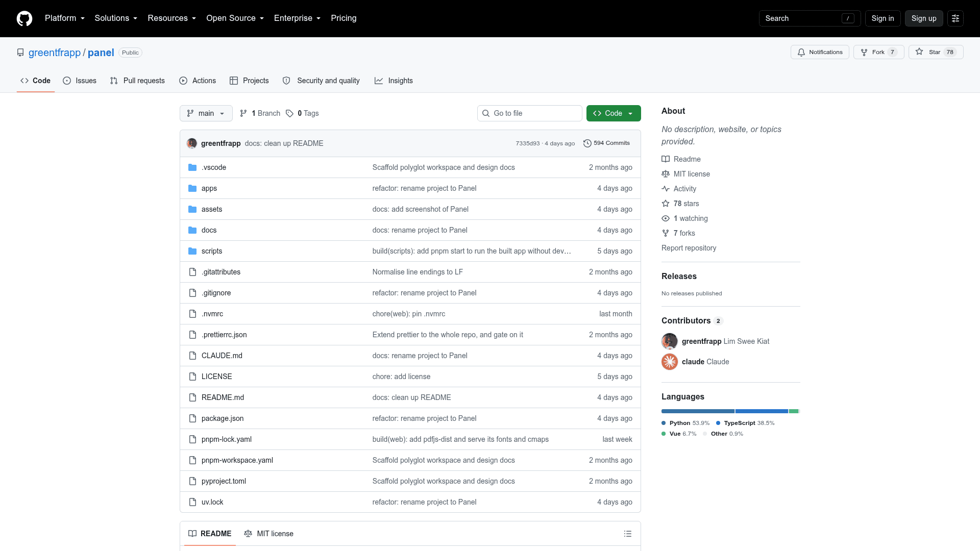
Task: Click the file icon beside .gitattributes
Action: pyautogui.click(x=192, y=272)
